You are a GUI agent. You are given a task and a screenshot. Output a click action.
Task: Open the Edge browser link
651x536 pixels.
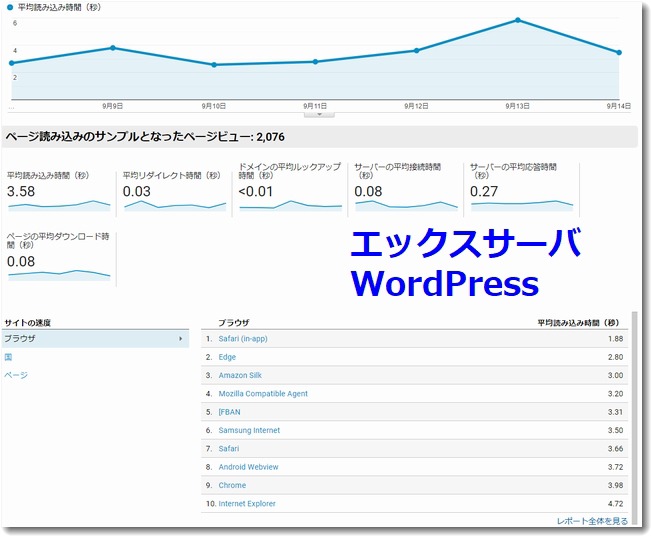(227, 357)
